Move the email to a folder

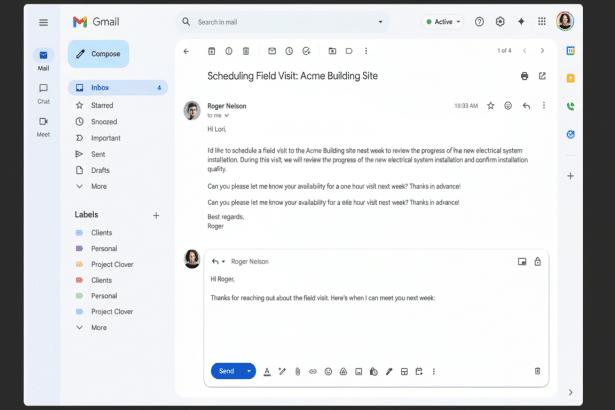point(332,51)
